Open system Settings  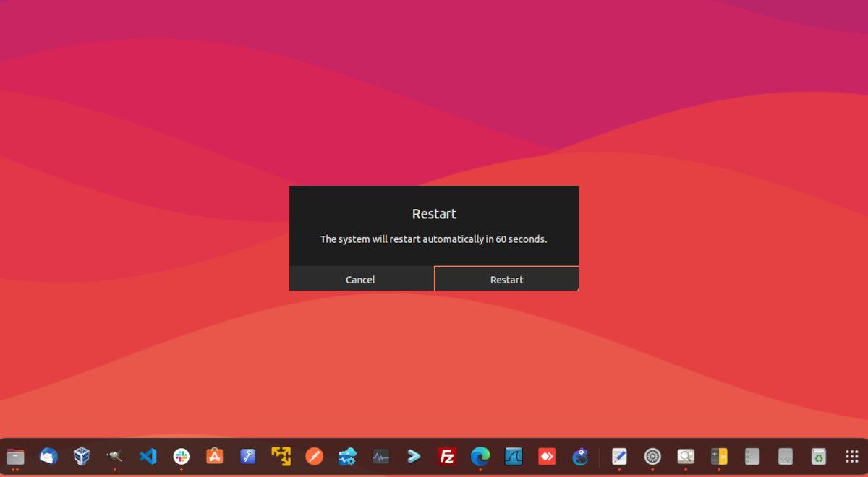point(652,457)
